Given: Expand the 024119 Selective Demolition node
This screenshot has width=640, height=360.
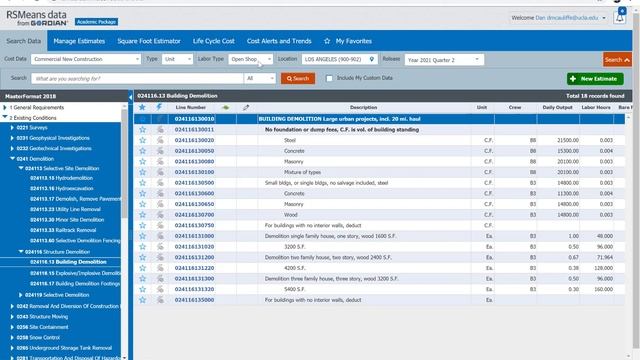Looking at the screenshot, I should point(20,295).
